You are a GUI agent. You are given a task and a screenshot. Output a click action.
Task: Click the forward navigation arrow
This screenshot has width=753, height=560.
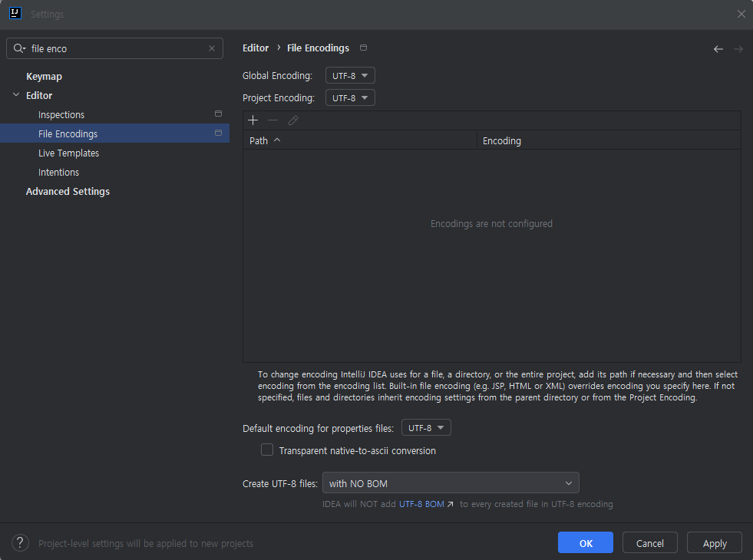[x=738, y=49]
